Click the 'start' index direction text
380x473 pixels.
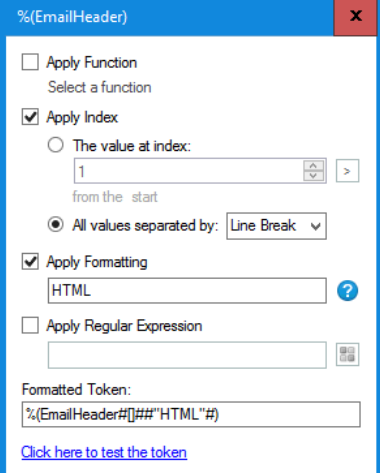(144, 197)
